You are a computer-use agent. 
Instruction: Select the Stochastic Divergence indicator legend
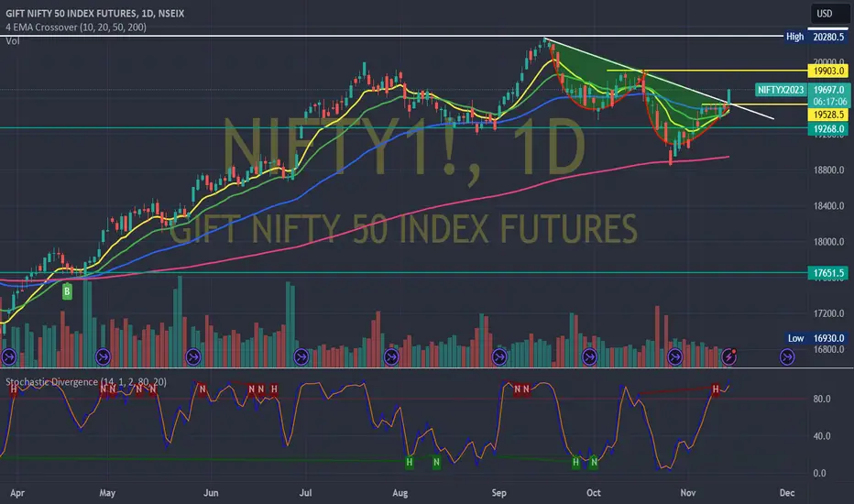point(86,382)
